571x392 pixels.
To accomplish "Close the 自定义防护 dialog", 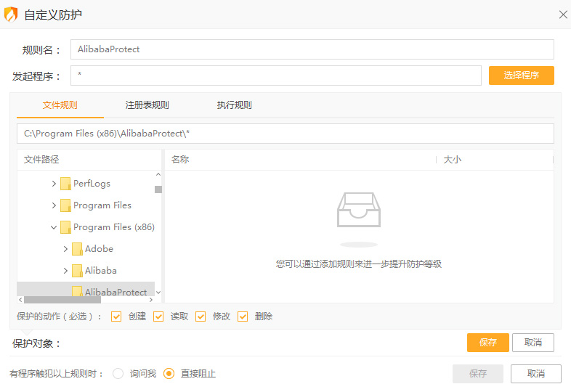I will tap(563, 15).
